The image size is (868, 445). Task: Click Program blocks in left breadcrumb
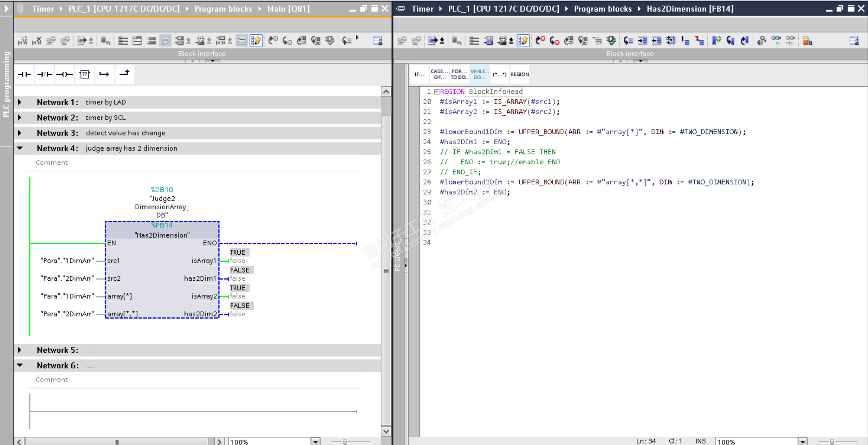(x=223, y=9)
